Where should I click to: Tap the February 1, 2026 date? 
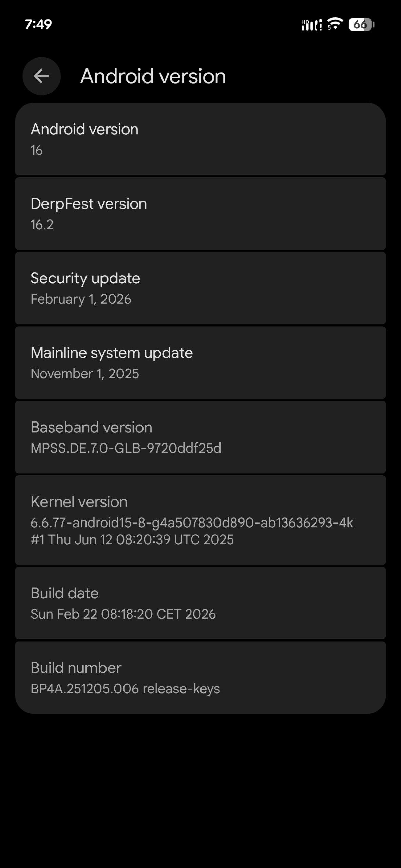81,299
